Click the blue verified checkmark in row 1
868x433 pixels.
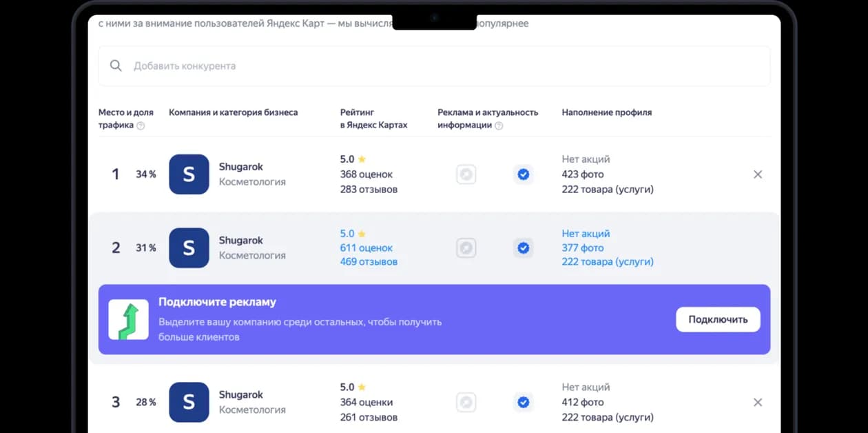[524, 174]
